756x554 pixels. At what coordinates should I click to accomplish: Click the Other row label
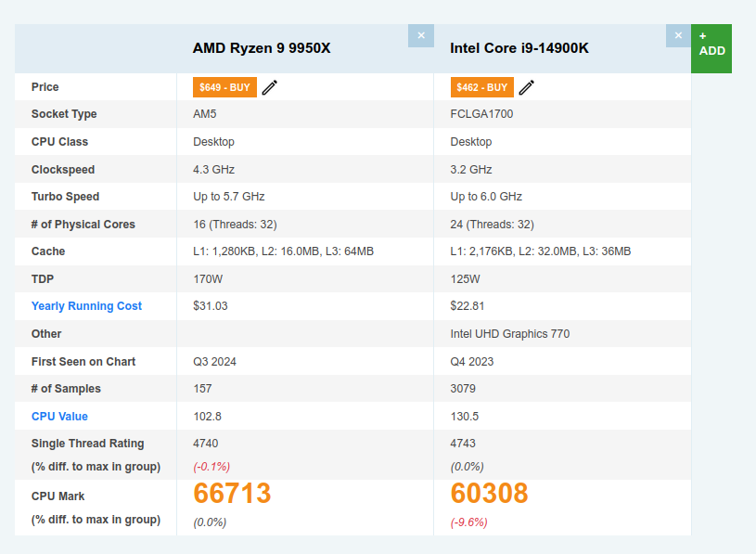click(x=46, y=334)
